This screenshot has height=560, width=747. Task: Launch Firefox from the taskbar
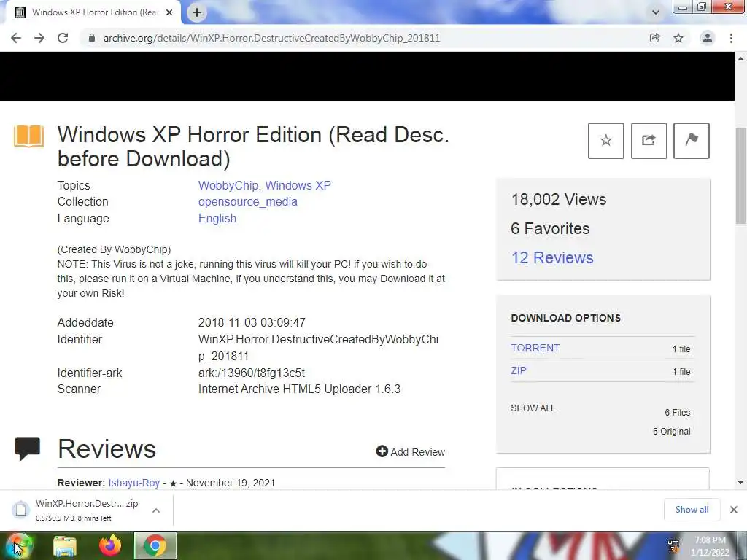[110, 545]
